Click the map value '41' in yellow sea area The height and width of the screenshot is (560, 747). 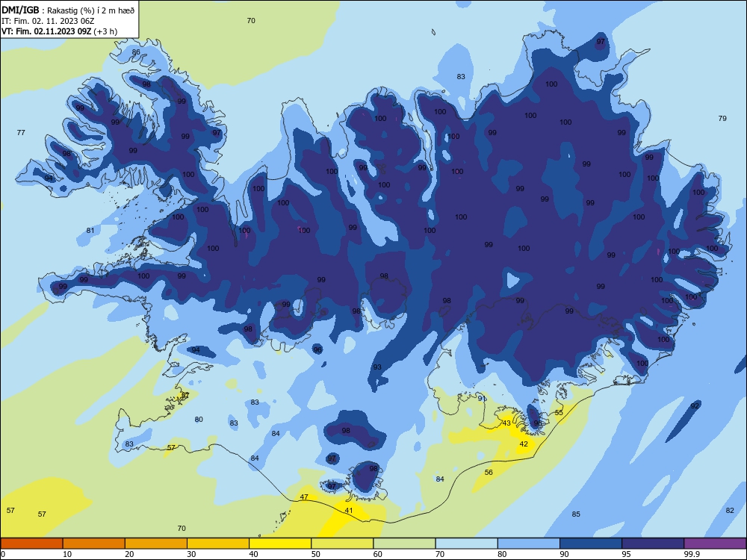point(349,511)
